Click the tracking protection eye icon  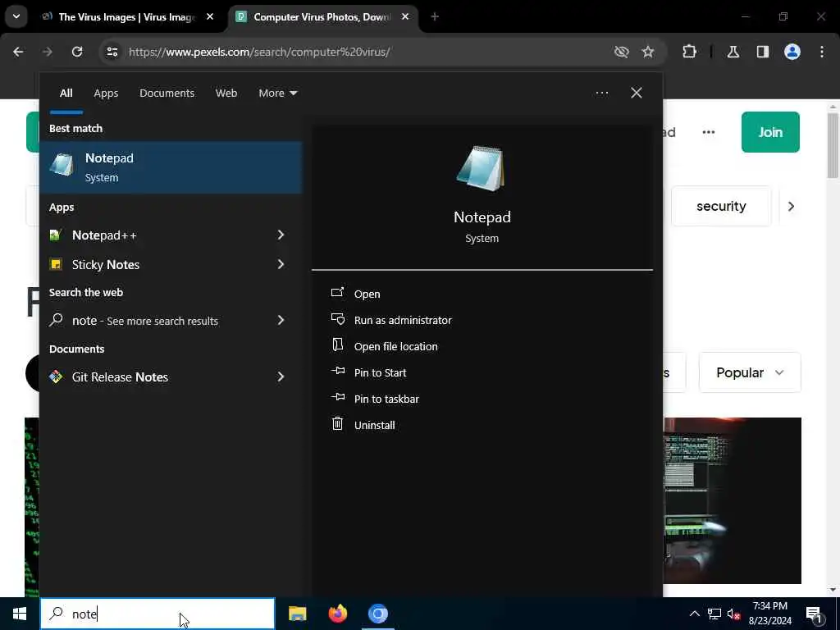622,52
